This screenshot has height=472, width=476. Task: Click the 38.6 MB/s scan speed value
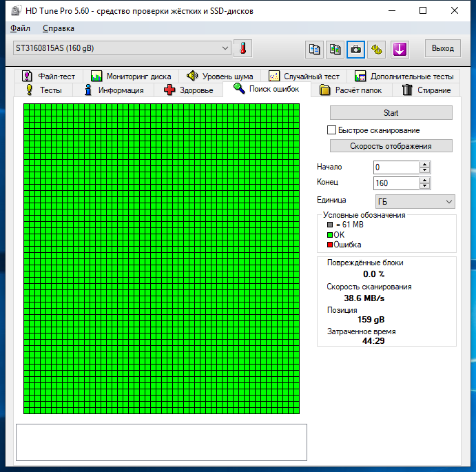point(364,298)
